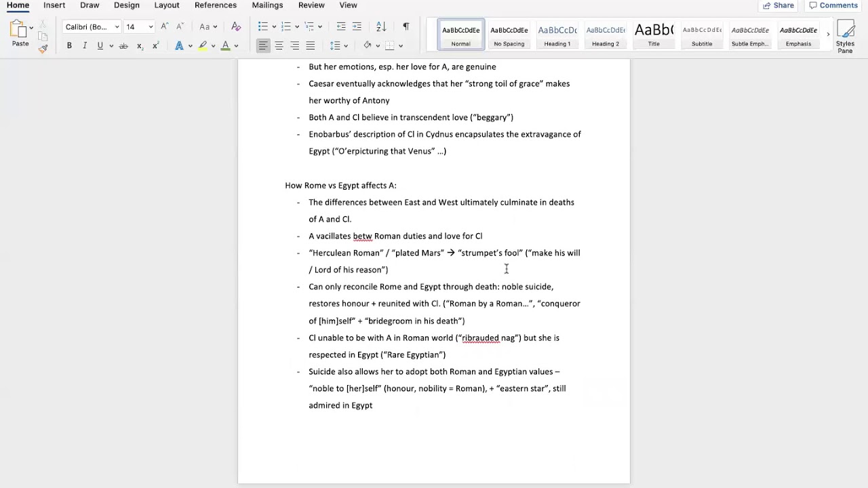Viewport: 868px width, 488px height.
Task: Apply borders with the grid icon
Action: pos(390,45)
